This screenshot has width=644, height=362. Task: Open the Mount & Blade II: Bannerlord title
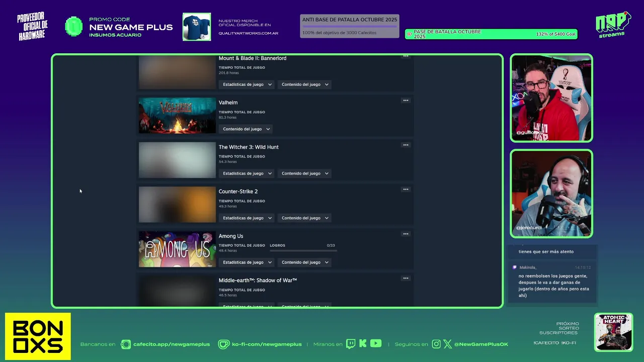pos(253,58)
